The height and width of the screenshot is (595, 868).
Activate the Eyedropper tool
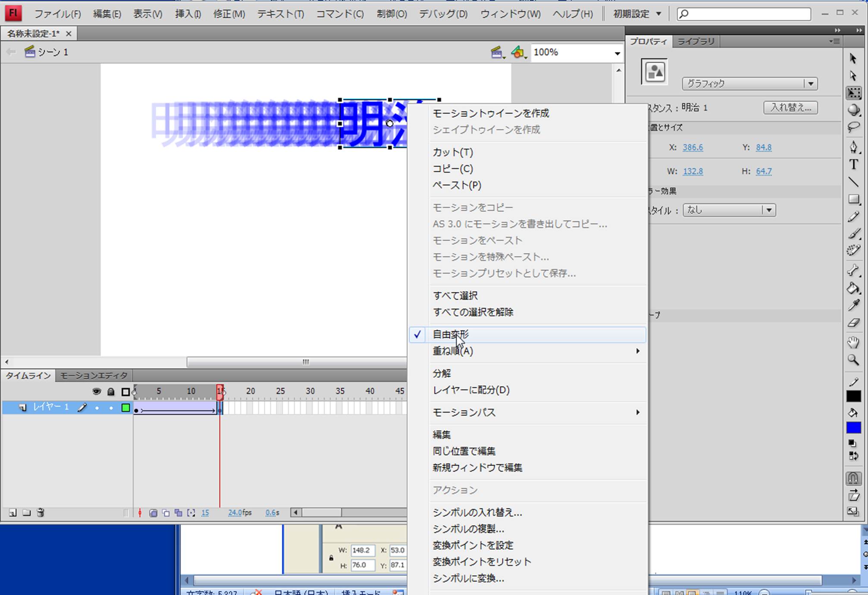[x=853, y=305]
